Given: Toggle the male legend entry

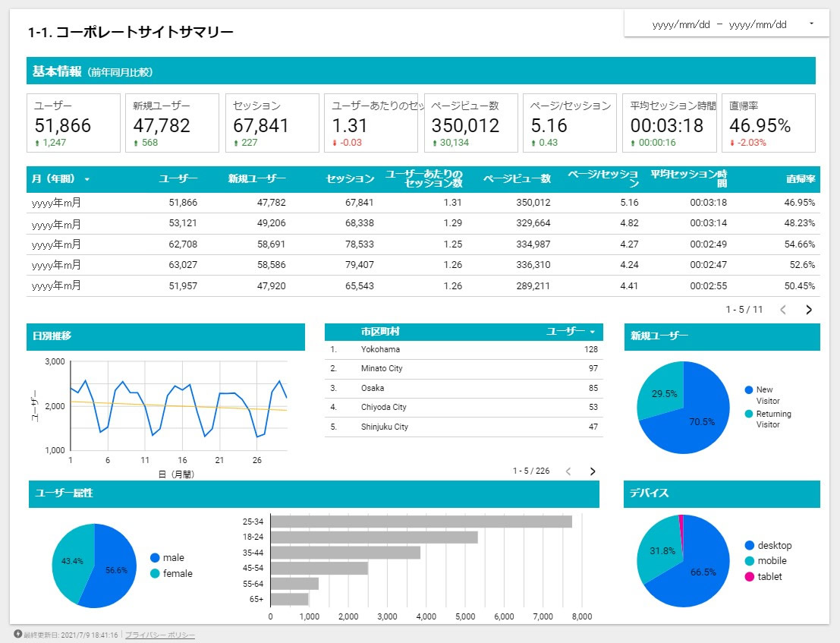Looking at the screenshot, I should click(x=167, y=558).
